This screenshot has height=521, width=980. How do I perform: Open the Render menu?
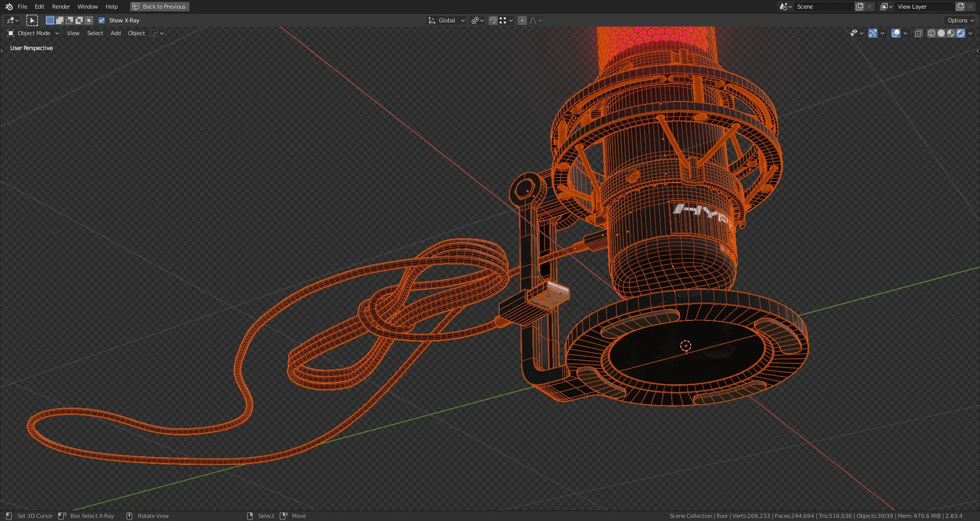(x=61, y=7)
